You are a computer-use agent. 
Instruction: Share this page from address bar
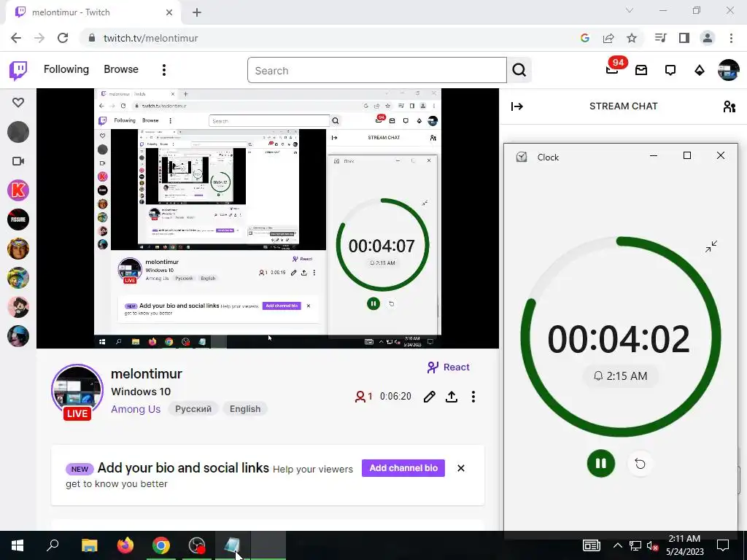pyautogui.click(x=608, y=38)
